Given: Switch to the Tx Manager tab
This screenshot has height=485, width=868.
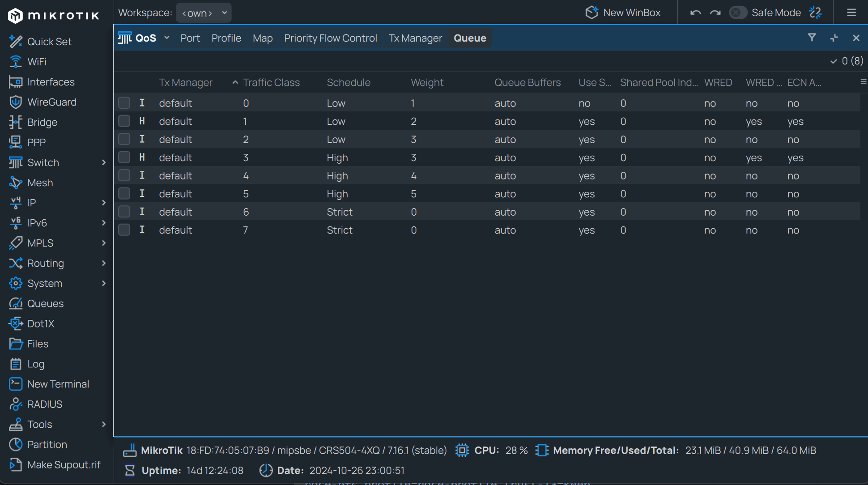Looking at the screenshot, I should tap(415, 38).
